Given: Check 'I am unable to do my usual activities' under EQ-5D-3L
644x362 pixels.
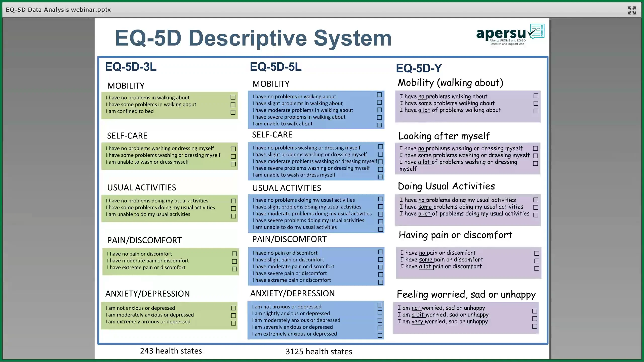Looking at the screenshot, I should tap(233, 216).
